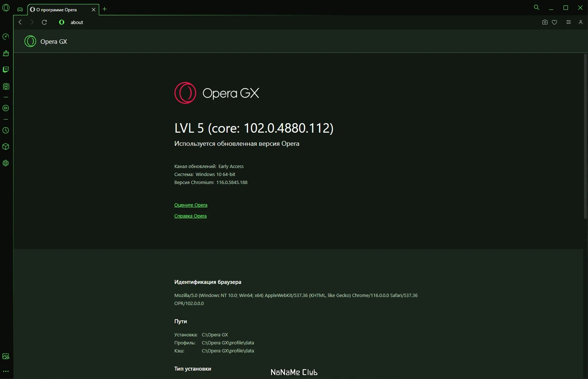Screen dimensions: 588x379
Task: Open History clock icon in sidebar
Action: (6, 130)
